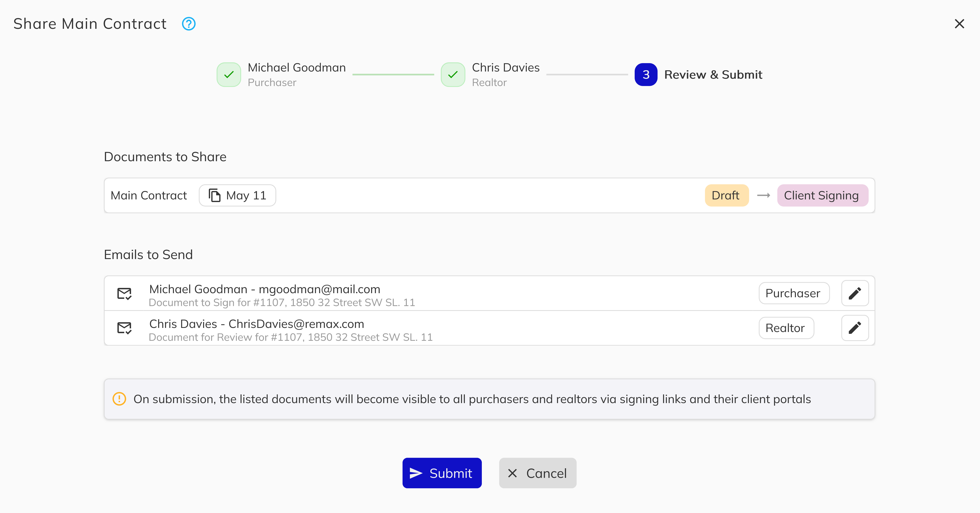Cancel sharing the contract
Screen dimensions: 980x513
(538, 473)
